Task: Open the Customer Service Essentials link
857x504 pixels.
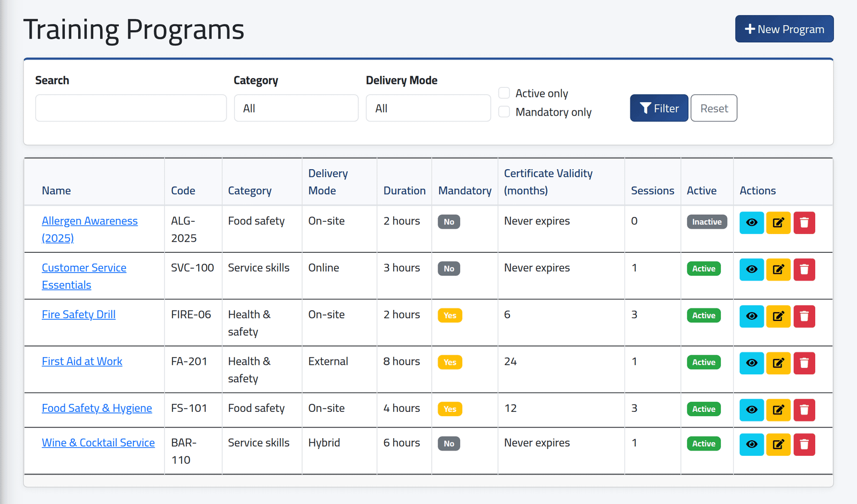Action: (x=84, y=276)
